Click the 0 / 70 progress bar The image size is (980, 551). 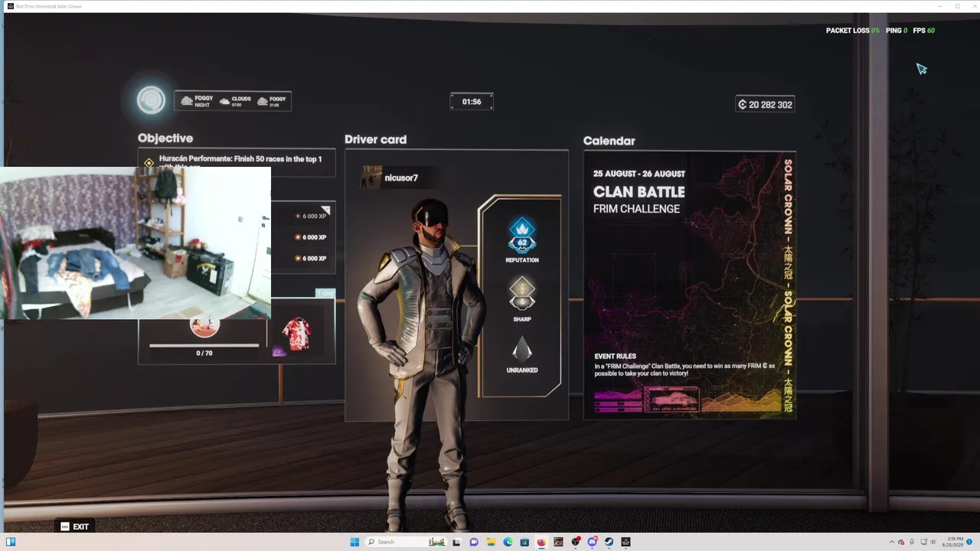pyautogui.click(x=204, y=346)
